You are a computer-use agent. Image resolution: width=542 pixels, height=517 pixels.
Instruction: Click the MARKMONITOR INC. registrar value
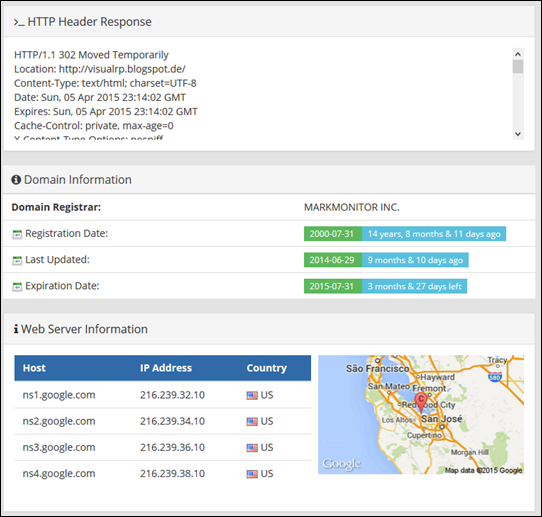tap(352, 207)
